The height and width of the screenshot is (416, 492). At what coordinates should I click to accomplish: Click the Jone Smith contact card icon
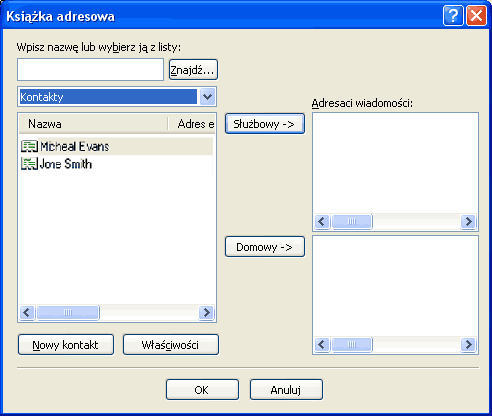click(29, 164)
